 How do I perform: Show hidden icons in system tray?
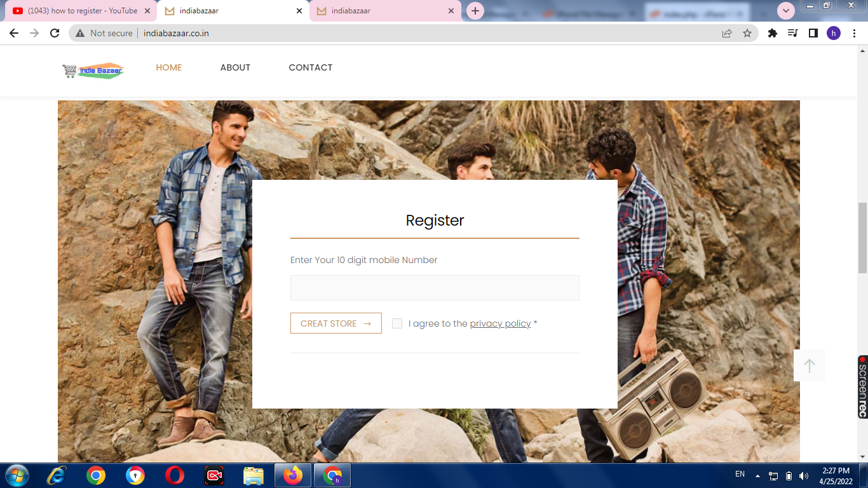click(x=757, y=475)
